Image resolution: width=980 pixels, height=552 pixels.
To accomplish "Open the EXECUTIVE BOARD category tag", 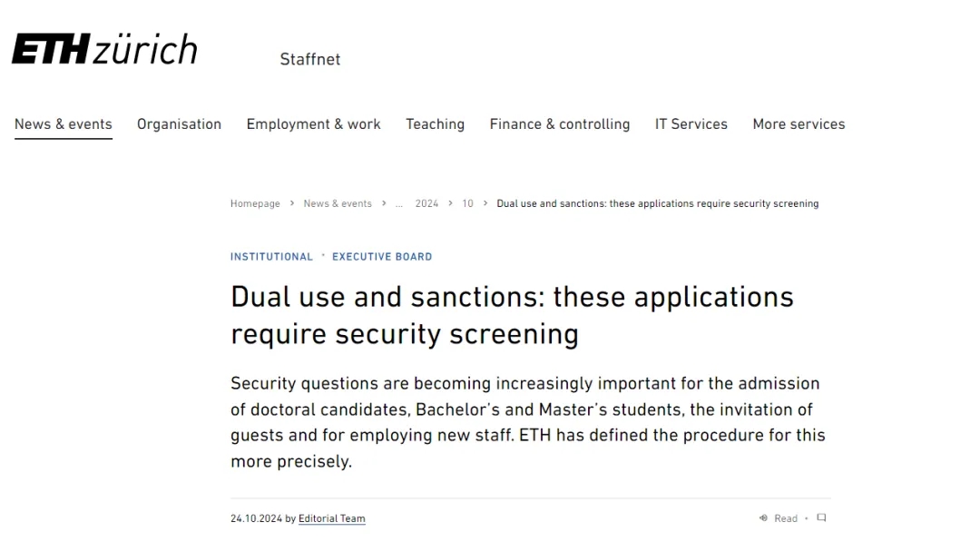I will (x=382, y=257).
